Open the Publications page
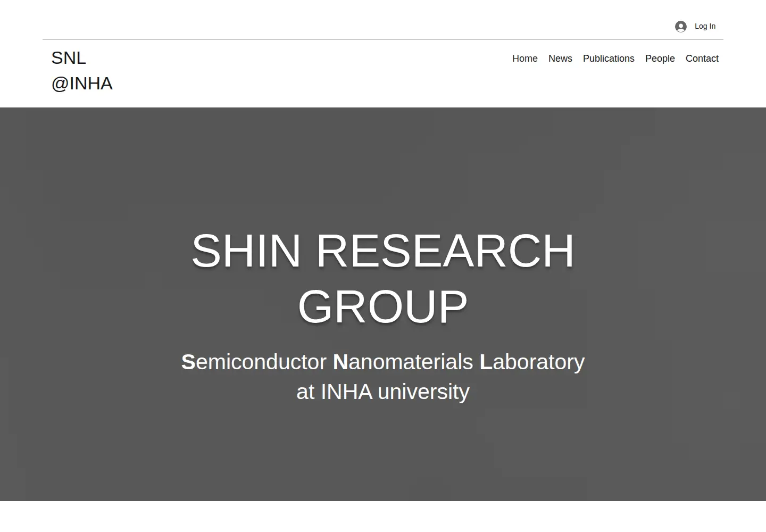The image size is (766, 532). coord(609,59)
